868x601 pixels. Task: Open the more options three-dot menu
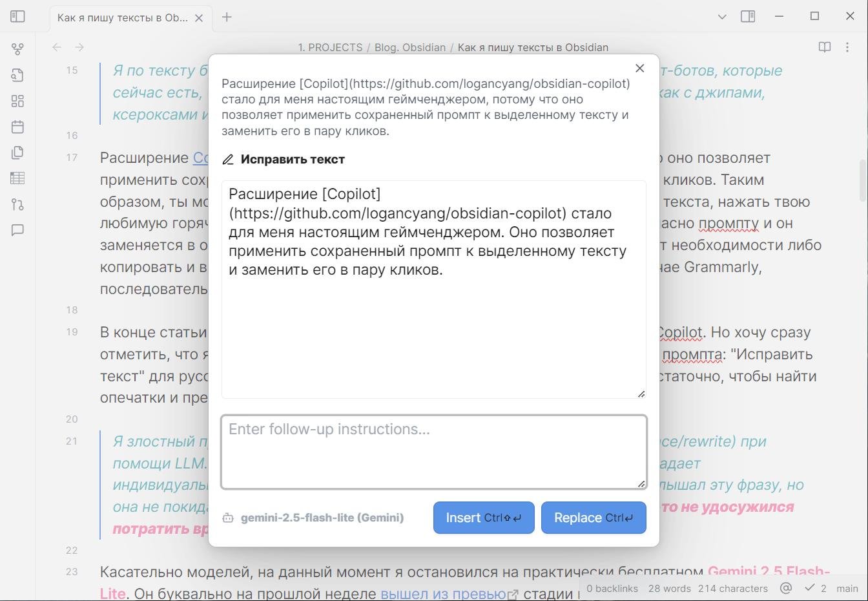(848, 47)
